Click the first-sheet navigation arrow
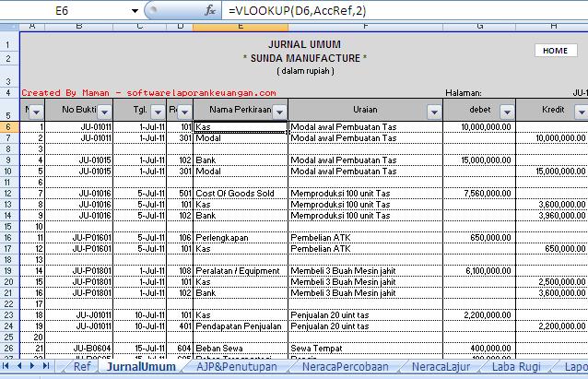Screen dimensions: 588x379 click(8, 368)
